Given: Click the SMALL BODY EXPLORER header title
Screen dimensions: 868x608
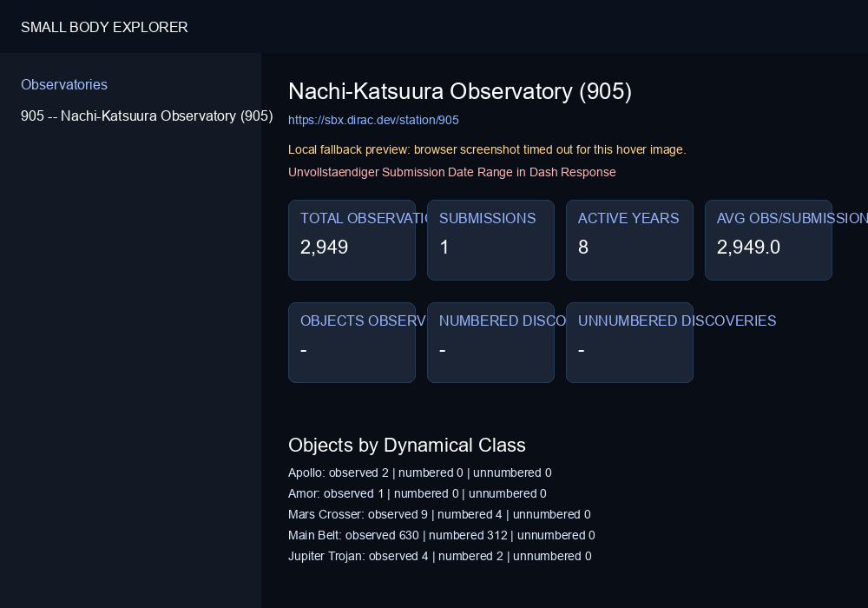Looking at the screenshot, I should [x=104, y=27].
